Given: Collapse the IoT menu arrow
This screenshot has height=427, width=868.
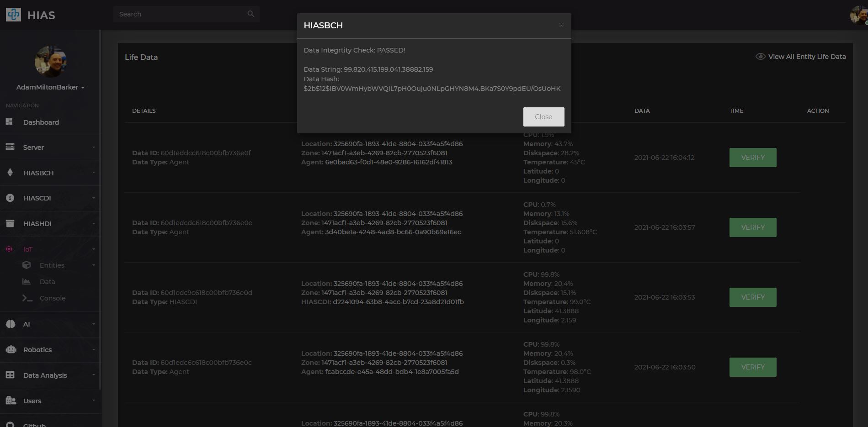Looking at the screenshot, I should tap(94, 249).
